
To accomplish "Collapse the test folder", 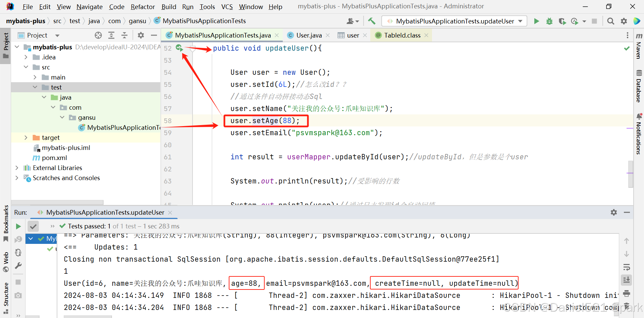I will 35,87.
